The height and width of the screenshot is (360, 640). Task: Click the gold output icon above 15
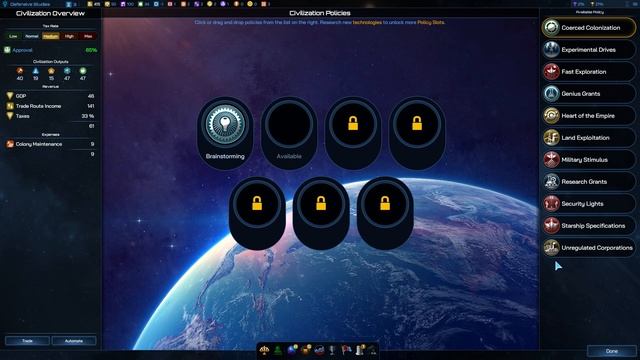pos(51,71)
